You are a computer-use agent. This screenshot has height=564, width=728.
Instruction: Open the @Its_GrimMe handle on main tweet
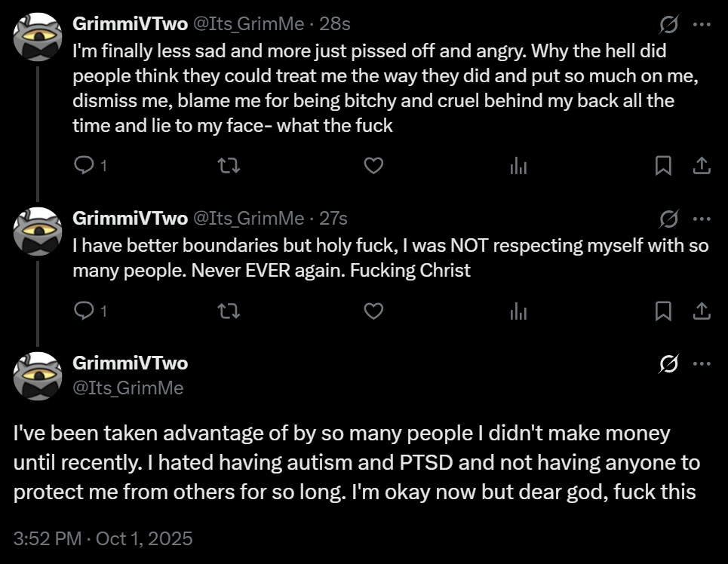(x=127, y=388)
